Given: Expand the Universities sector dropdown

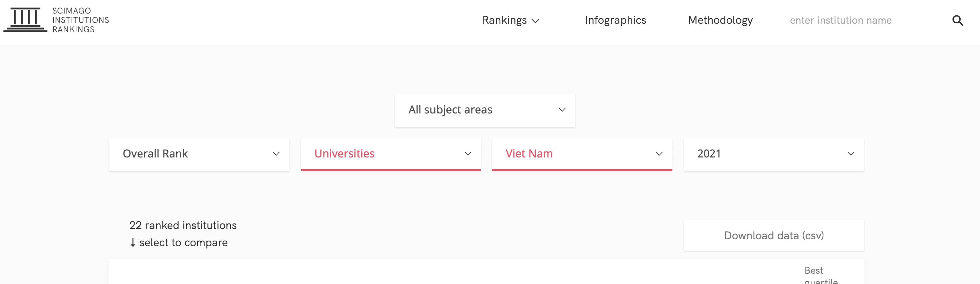Looking at the screenshot, I should pos(391,155).
